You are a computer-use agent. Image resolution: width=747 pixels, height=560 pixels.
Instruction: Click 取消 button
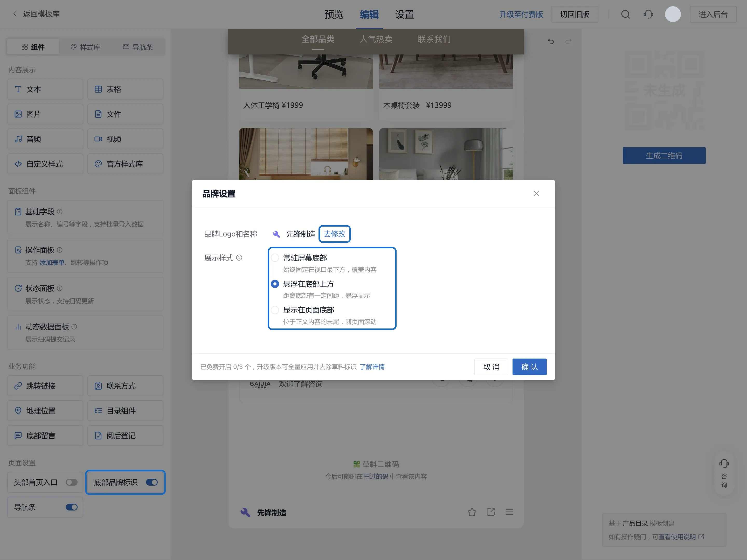(x=491, y=367)
